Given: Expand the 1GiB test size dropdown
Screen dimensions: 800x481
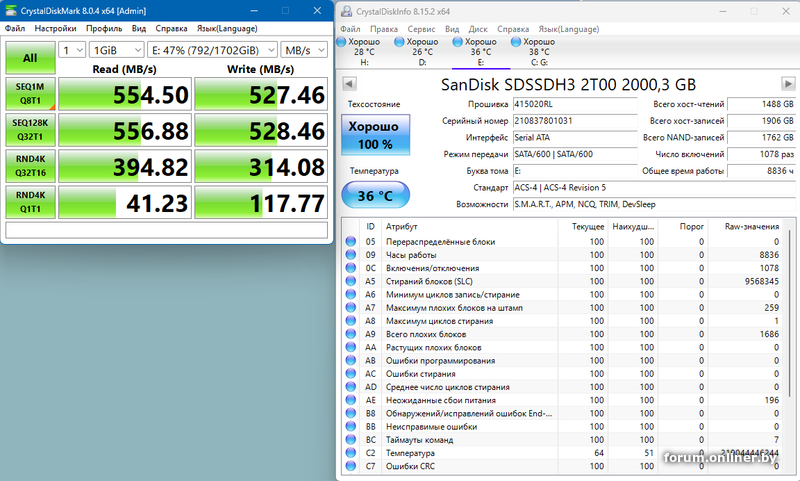Looking at the screenshot, I should click(115, 49).
